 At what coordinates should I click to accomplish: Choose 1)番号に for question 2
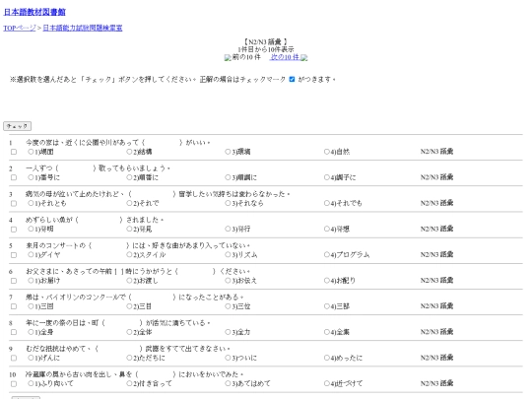tap(31, 177)
